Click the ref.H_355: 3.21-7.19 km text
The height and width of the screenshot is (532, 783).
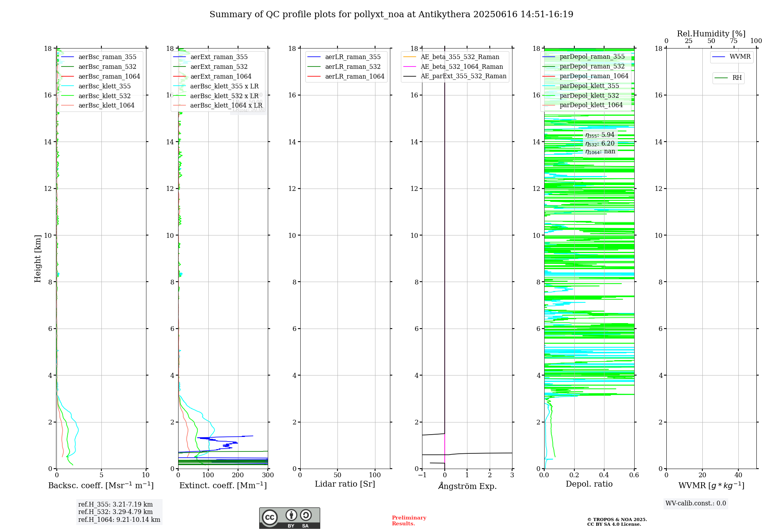115,505
